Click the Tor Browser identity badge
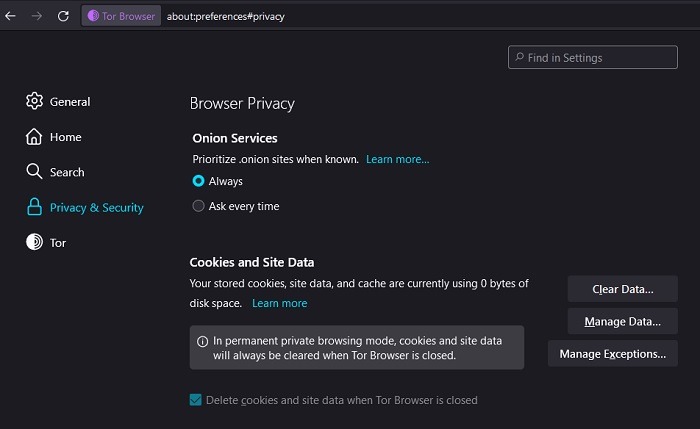The image size is (700, 429). coord(121,16)
